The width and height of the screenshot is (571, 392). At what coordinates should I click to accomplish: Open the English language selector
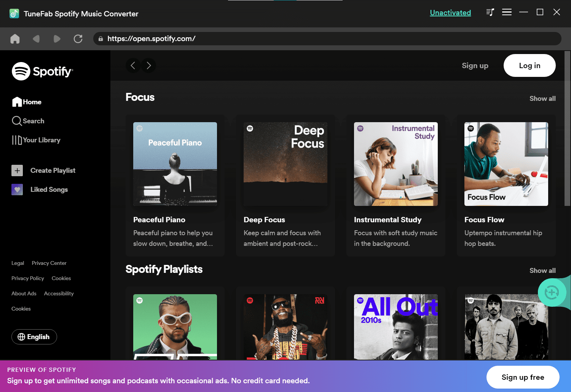click(34, 337)
